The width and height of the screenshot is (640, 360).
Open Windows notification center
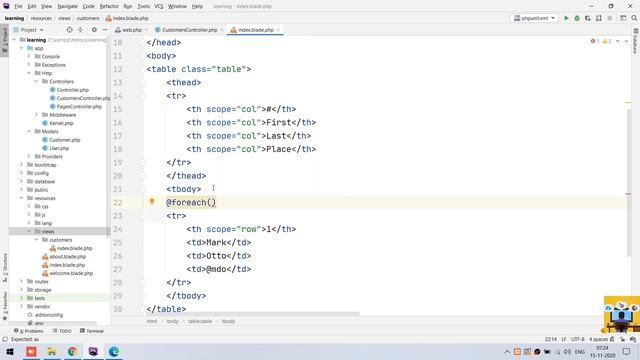pyautogui.click(x=627, y=351)
